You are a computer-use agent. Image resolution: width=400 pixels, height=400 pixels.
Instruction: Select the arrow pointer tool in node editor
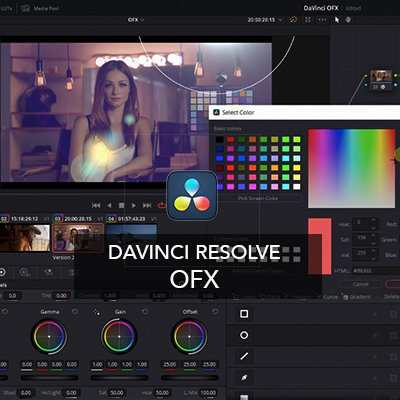(337, 20)
